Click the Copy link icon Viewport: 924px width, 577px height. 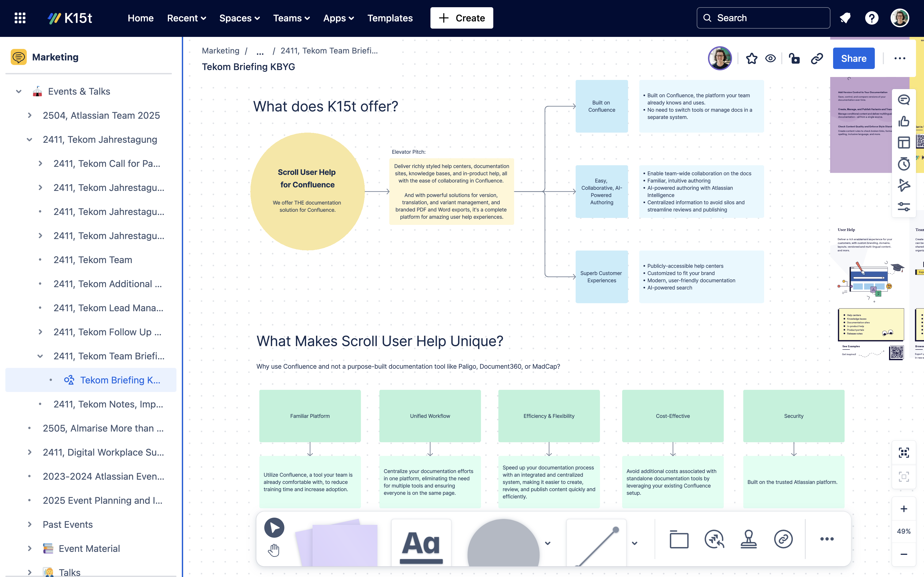(x=817, y=59)
